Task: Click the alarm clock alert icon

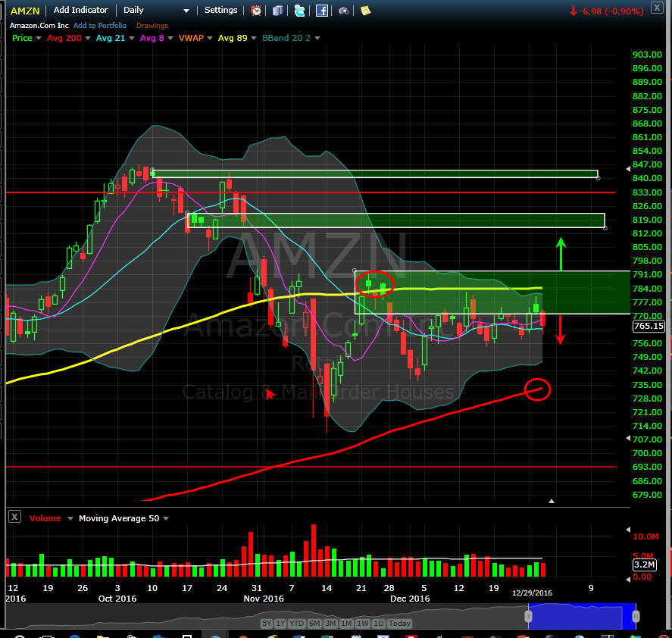Action: 257,11
